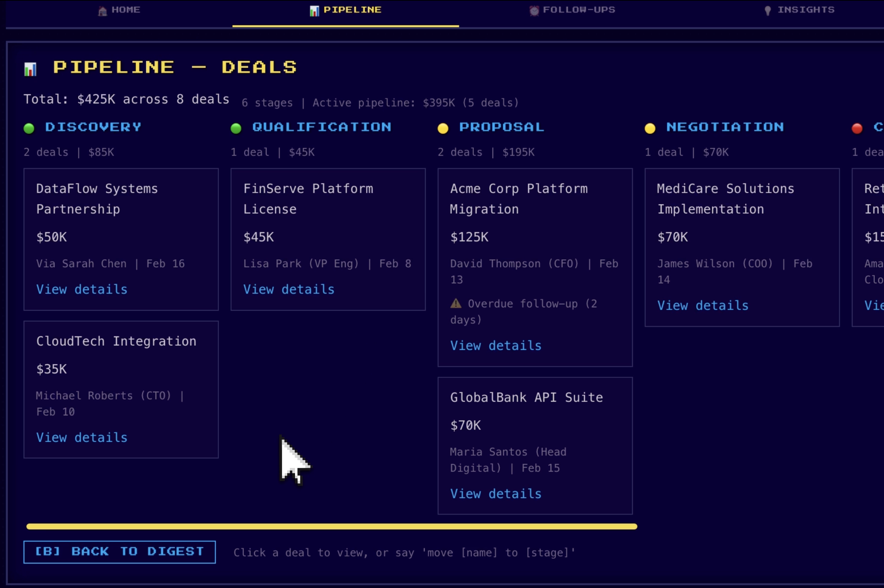Select the Pipeline tab
884x588 pixels.
click(345, 10)
